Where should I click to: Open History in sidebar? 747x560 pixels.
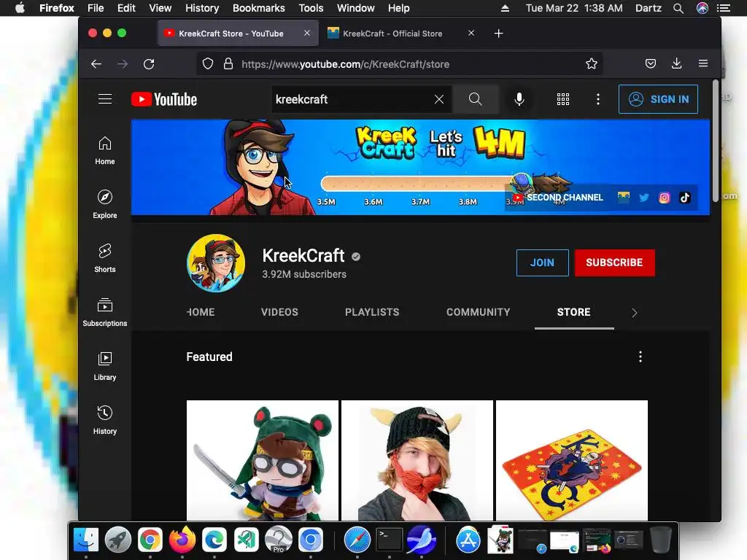[105, 420]
